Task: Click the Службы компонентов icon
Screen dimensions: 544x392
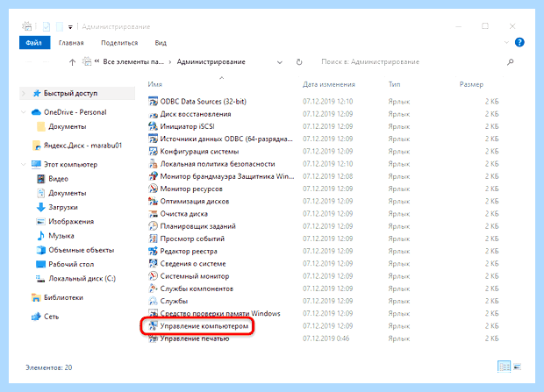Action: coord(153,289)
